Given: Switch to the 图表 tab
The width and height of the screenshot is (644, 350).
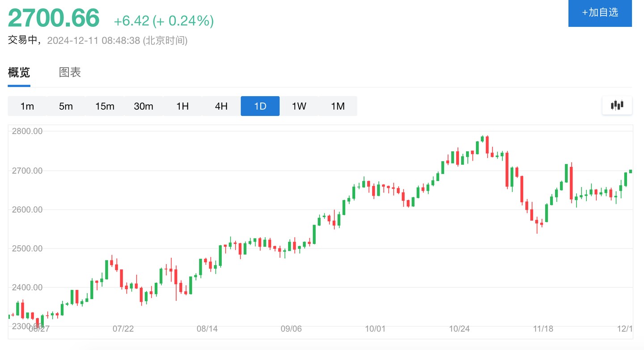Looking at the screenshot, I should tap(70, 73).
